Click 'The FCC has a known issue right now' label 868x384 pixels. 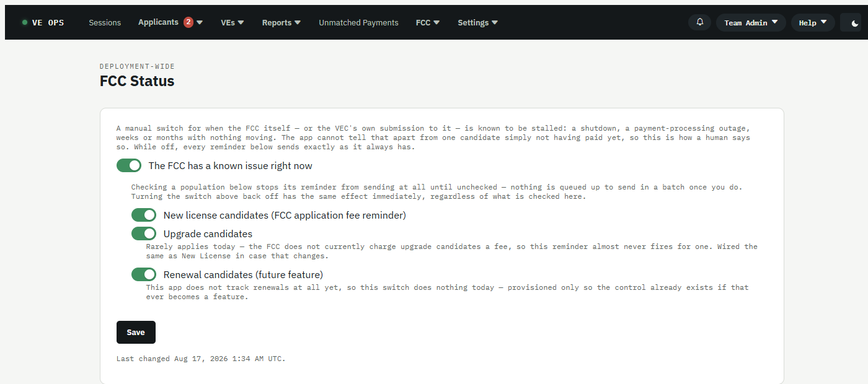click(230, 166)
